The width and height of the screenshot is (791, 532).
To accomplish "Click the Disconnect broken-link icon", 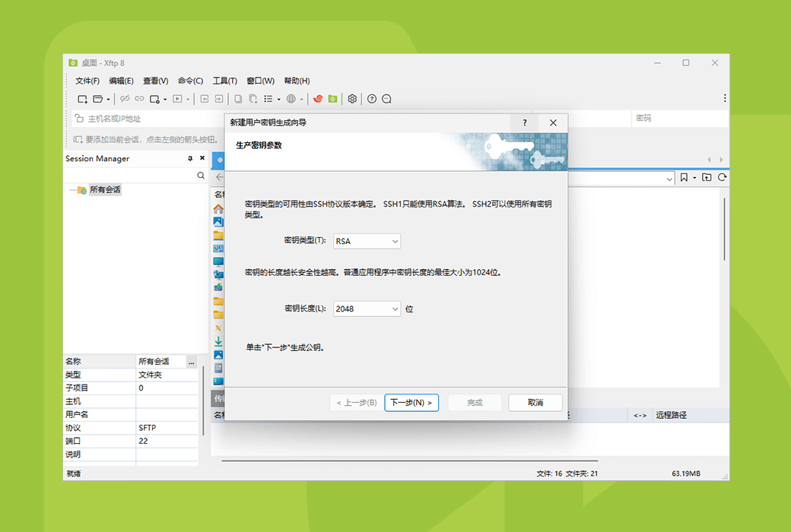I will [x=125, y=99].
